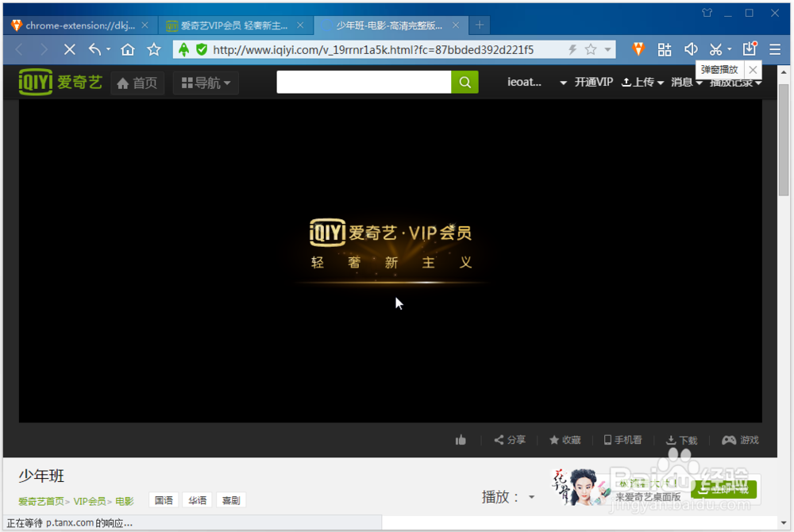The height and width of the screenshot is (532, 794).
Task: Click the scrollbar down arrow
Action: tap(784, 522)
